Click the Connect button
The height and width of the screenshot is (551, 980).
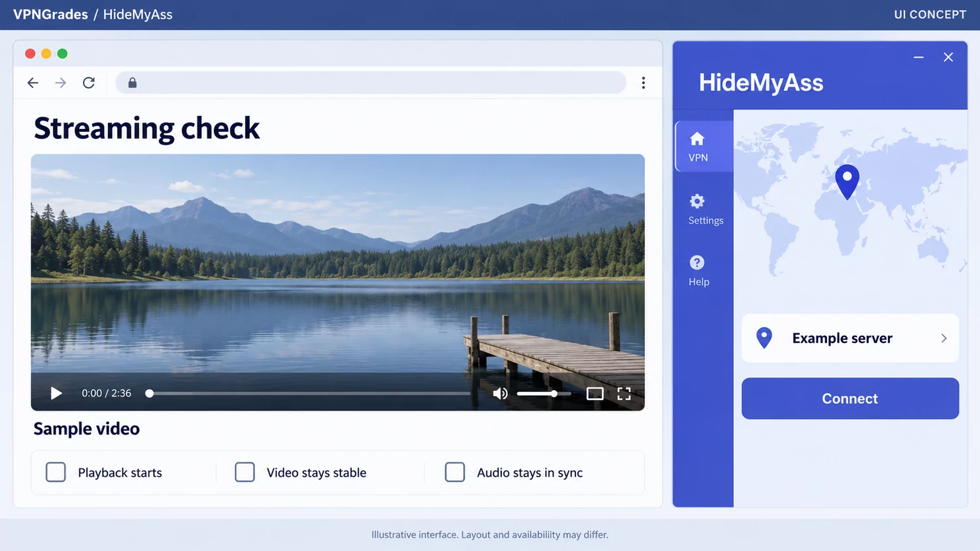pyautogui.click(x=850, y=398)
